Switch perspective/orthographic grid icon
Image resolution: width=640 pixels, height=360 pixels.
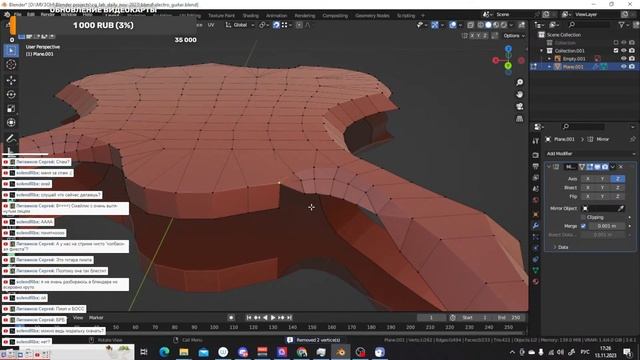(520, 119)
